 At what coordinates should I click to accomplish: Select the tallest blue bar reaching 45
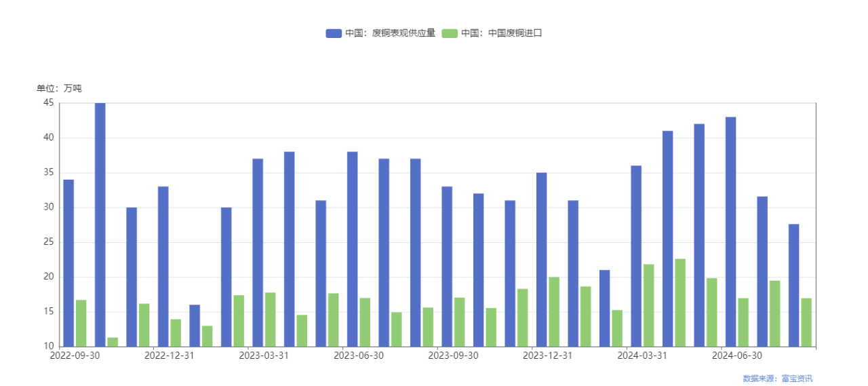(x=100, y=224)
